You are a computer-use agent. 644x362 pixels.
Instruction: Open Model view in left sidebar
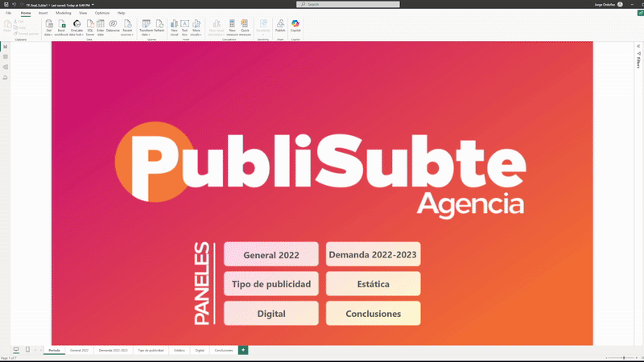point(5,67)
